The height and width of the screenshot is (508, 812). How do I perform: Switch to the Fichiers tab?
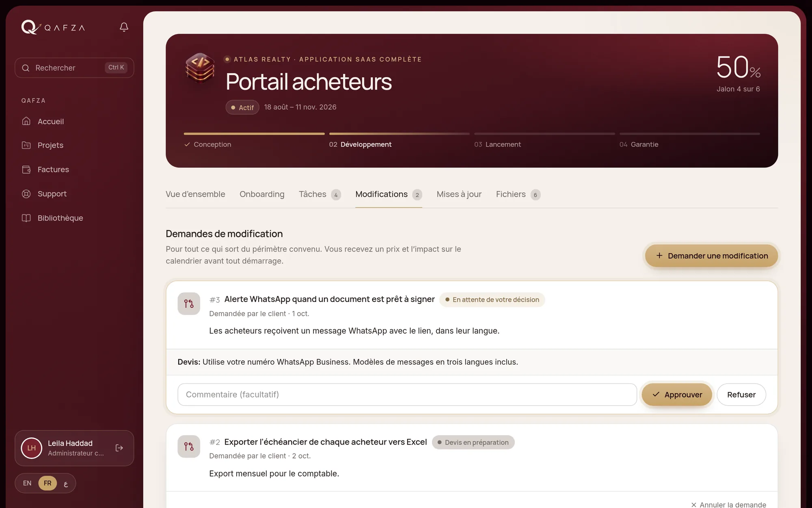point(518,195)
